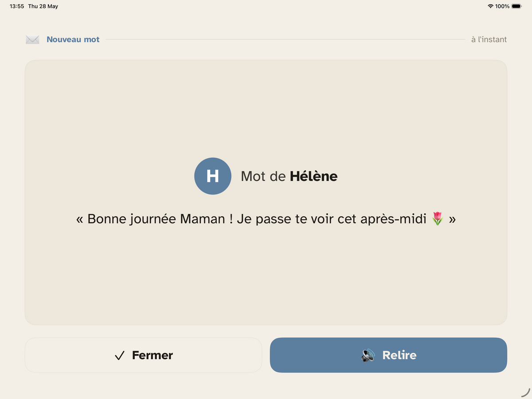The height and width of the screenshot is (399, 532).
Task: Click the divider line next to Nouveau mot
Action: 286,39
